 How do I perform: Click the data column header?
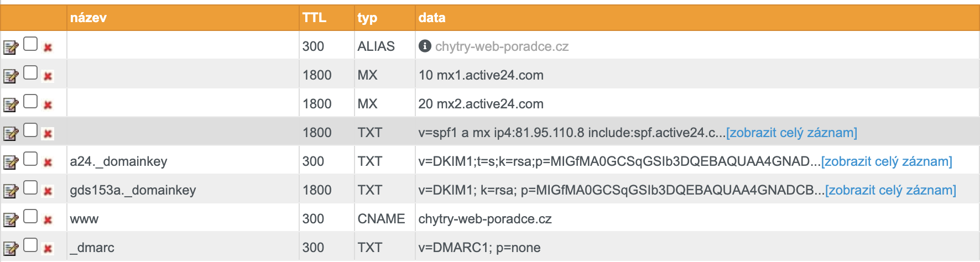click(x=432, y=18)
